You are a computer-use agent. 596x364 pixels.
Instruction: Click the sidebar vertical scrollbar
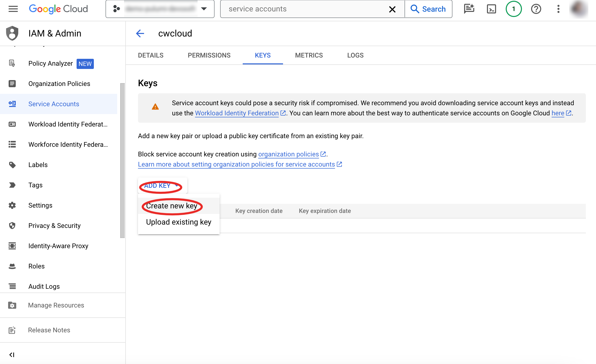pyautogui.click(x=122, y=160)
